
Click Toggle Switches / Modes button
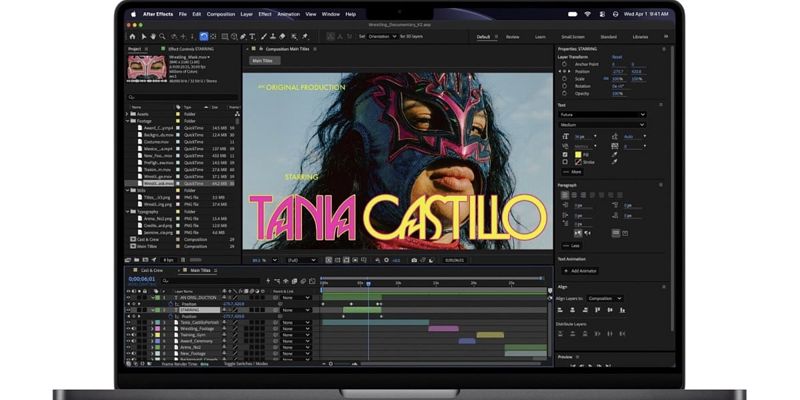pyautogui.click(x=246, y=364)
